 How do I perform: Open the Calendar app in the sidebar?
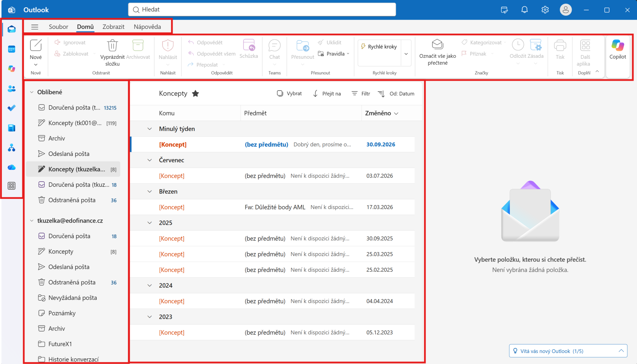point(12,49)
